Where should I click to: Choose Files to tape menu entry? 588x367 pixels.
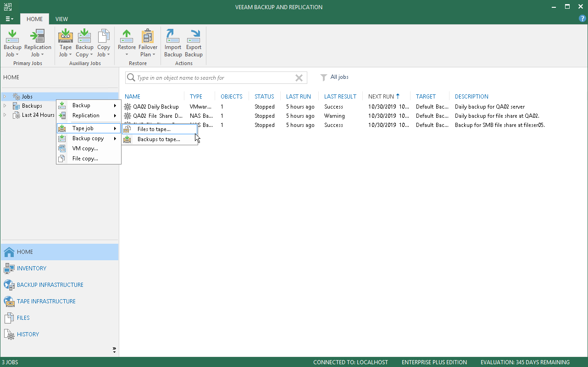154,129
